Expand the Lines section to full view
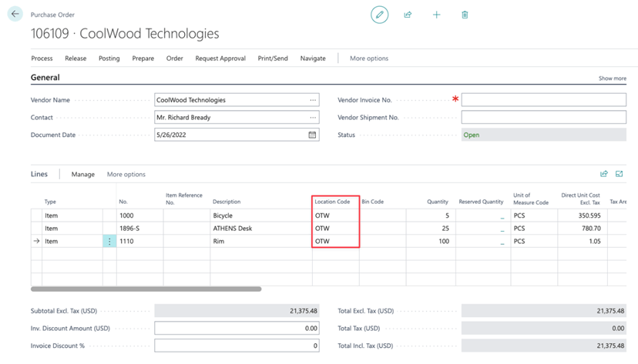Screen dimensions: 638x364 pos(620,174)
